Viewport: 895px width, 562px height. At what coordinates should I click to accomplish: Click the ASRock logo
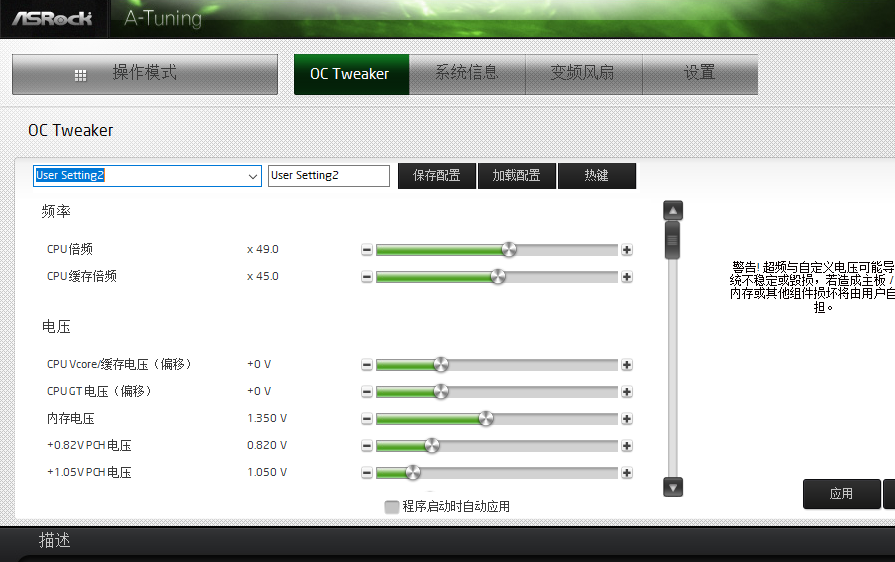coord(52,19)
